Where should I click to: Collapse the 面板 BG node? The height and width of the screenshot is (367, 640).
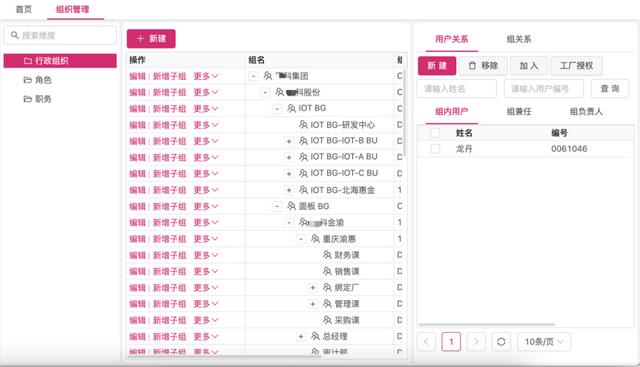[277, 206]
